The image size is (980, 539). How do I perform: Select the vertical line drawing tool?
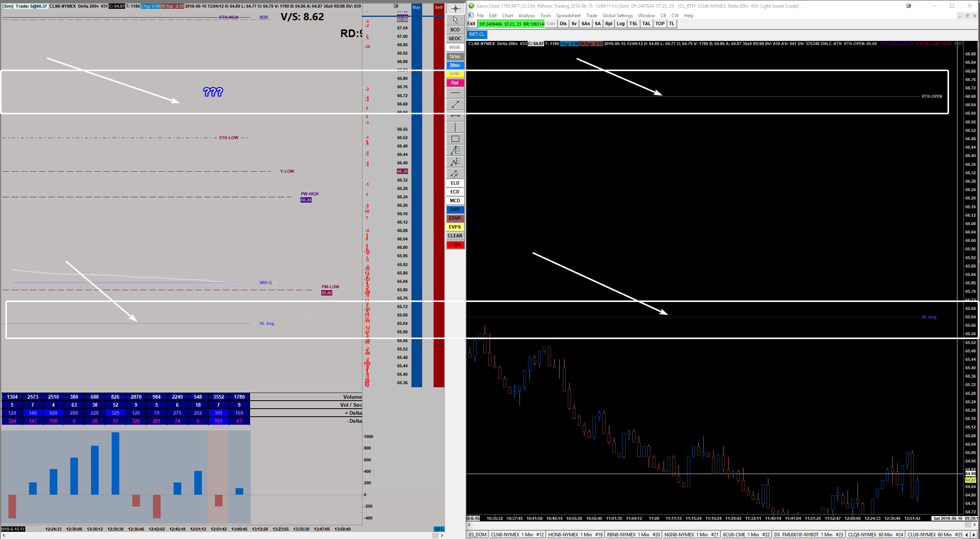455,127
